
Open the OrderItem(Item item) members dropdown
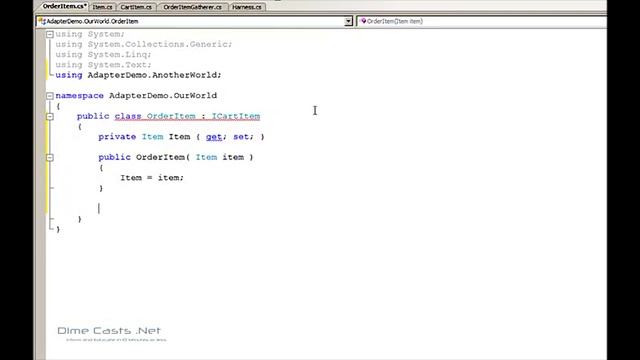(x=482, y=21)
